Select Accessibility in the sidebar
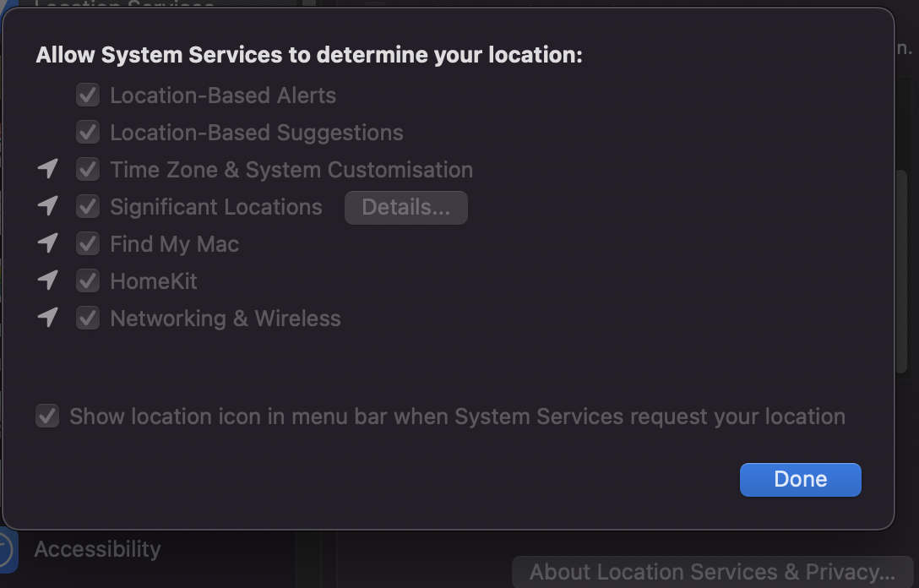 click(97, 549)
